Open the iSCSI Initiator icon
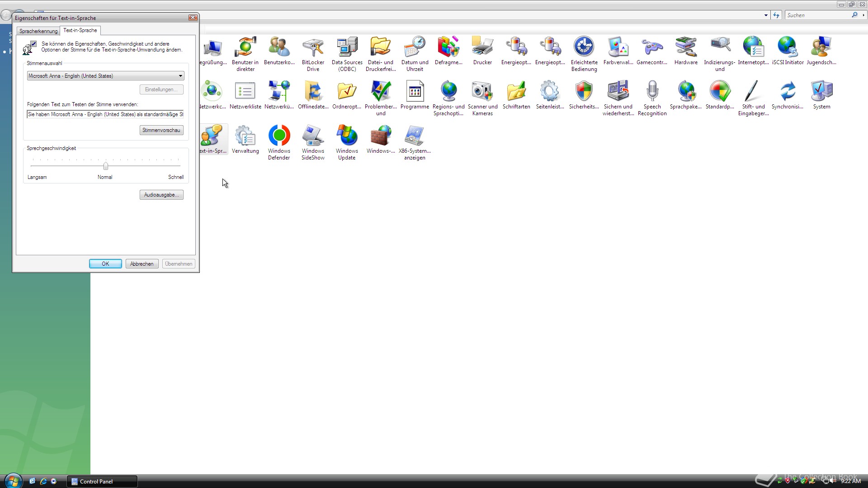Viewport: 868px width, 488px height. (788, 51)
